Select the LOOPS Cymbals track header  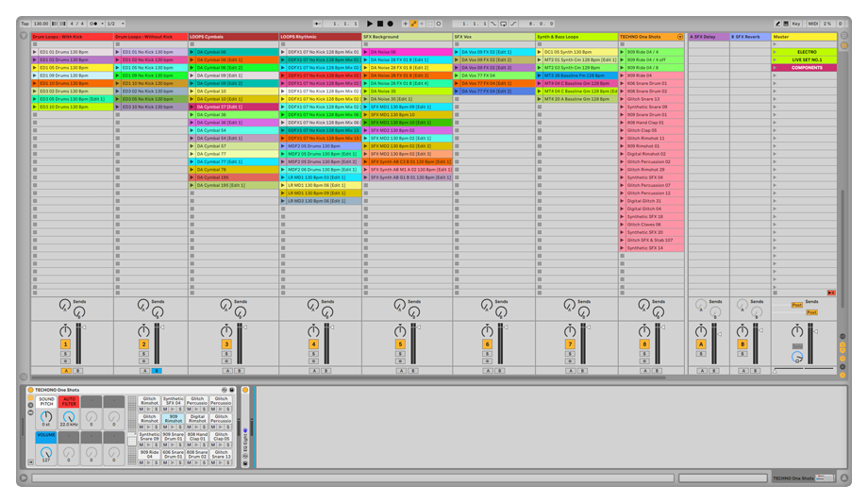click(x=233, y=37)
